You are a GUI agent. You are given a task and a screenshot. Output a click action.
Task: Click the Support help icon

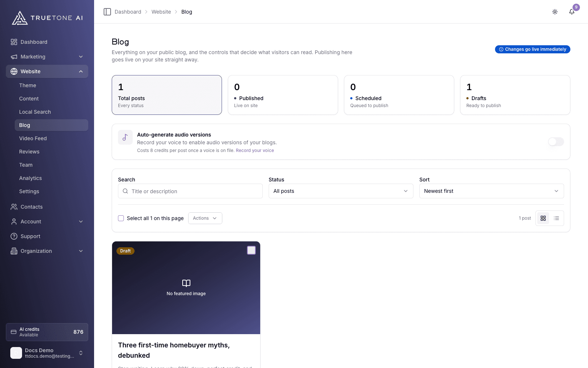point(14,236)
